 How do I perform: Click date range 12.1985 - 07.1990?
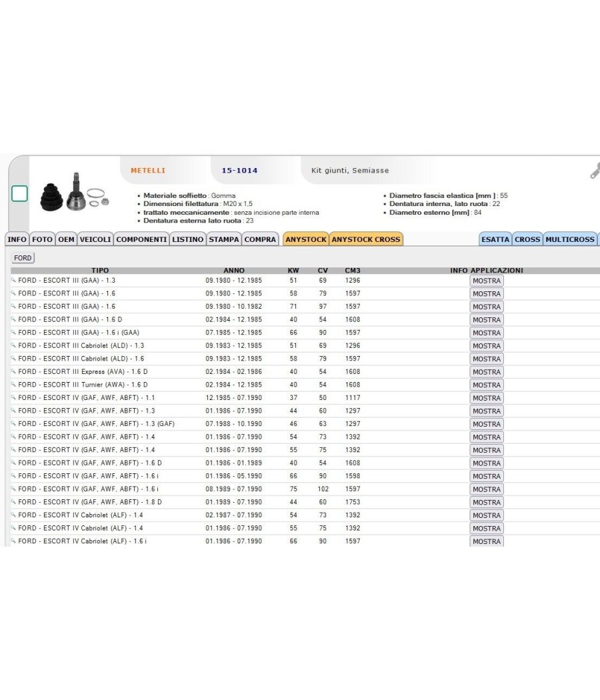coord(234,397)
